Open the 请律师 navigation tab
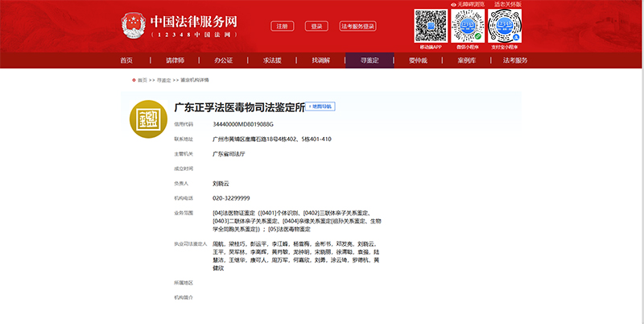The height and width of the screenshot is (324, 644). 175,60
